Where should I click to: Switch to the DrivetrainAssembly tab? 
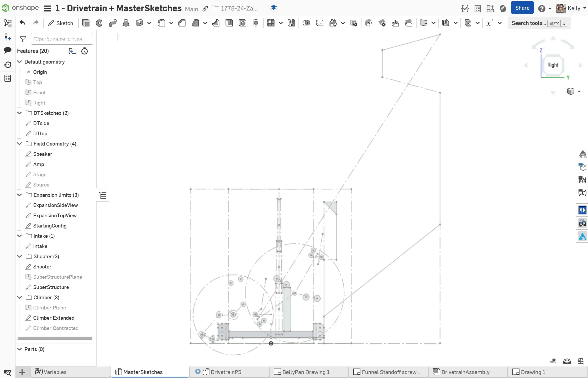465,372
